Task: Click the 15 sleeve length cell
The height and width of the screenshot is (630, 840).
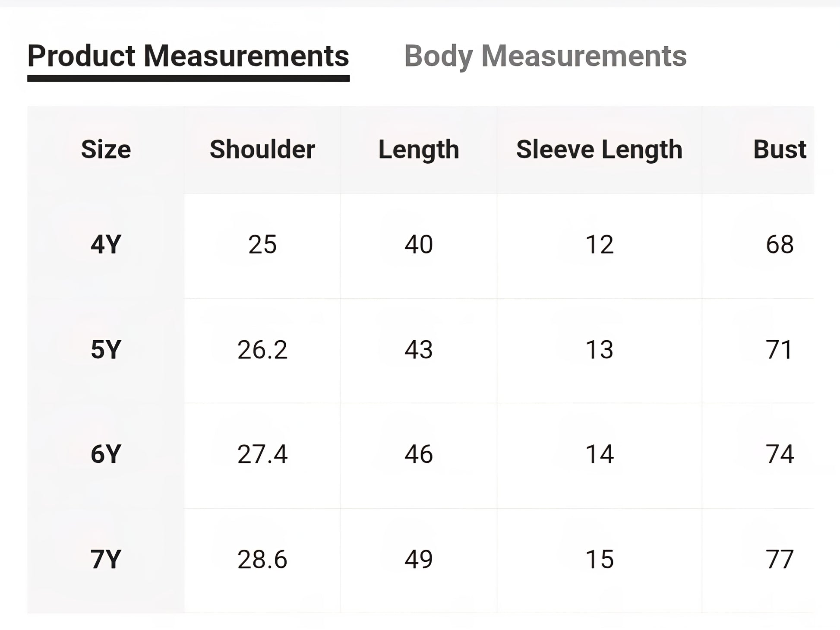Action: click(x=599, y=559)
